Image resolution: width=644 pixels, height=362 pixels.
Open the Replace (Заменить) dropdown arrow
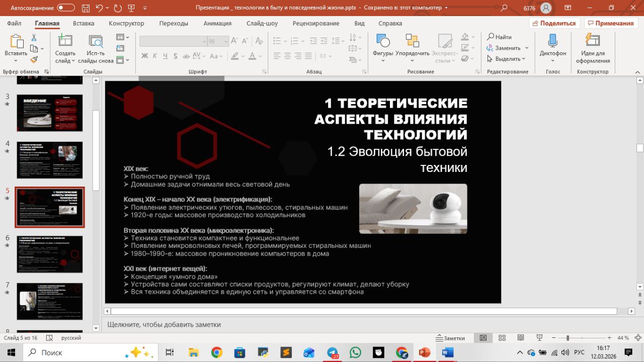[527, 48]
